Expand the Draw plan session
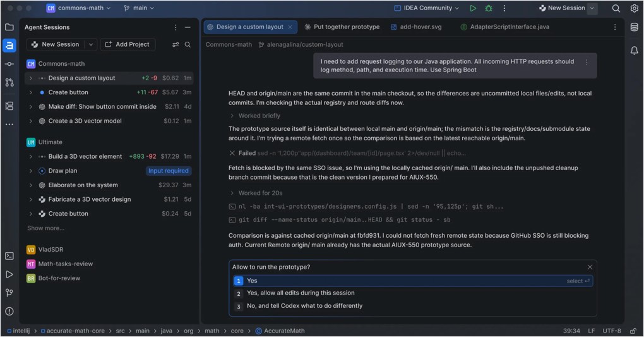The image size is (644, 337). pyautogui.click(x=31, y=171)
